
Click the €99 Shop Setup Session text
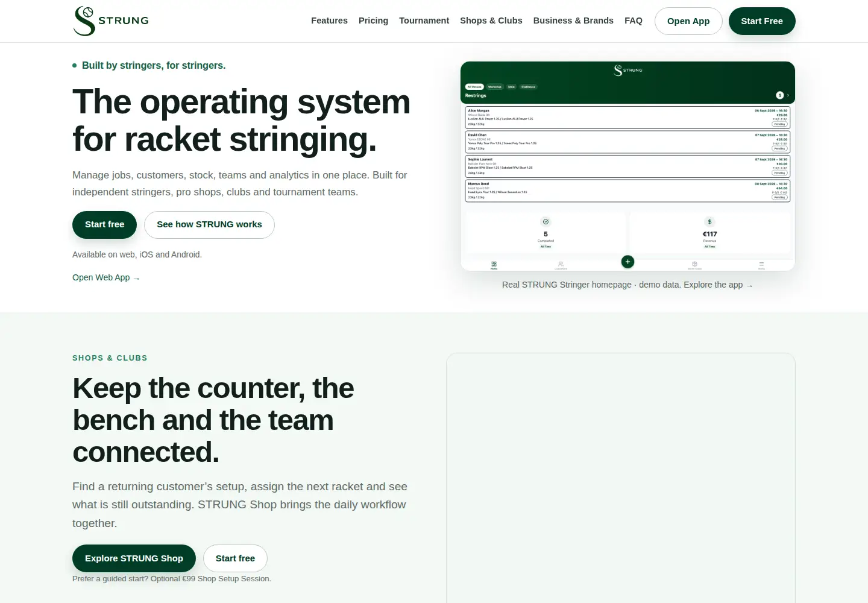pyautogui.click(x=226, y=579)
